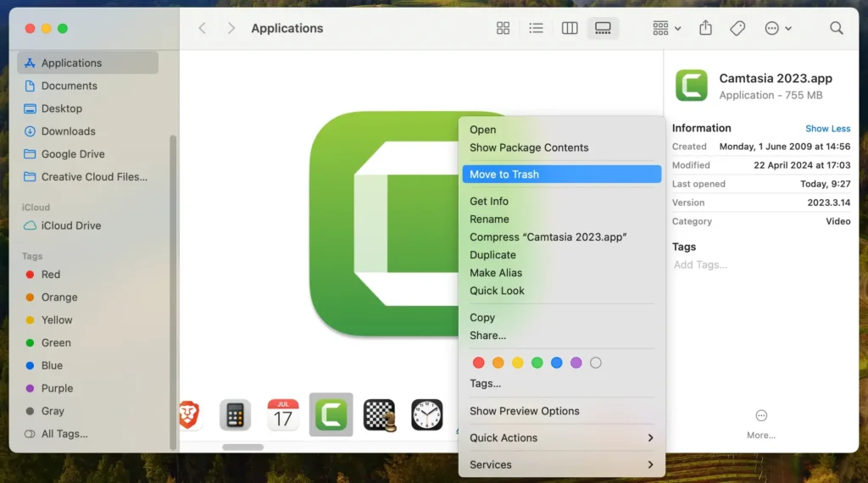Click the sidebar vertical scrollbar
This screenshot has width=868, height=483.
[x=173, y=292]
